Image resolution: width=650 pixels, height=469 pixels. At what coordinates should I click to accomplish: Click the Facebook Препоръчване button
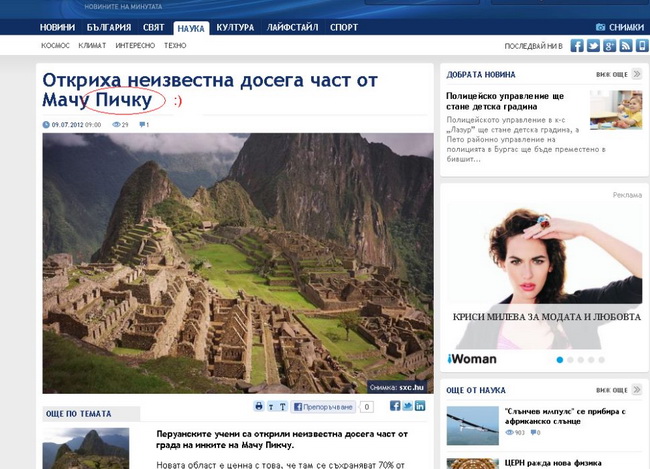click(x=323, y=407)
